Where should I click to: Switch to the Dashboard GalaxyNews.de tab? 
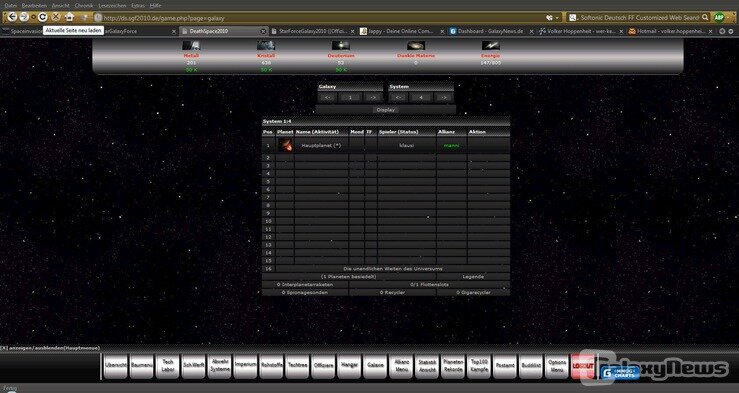pos(491,32)
